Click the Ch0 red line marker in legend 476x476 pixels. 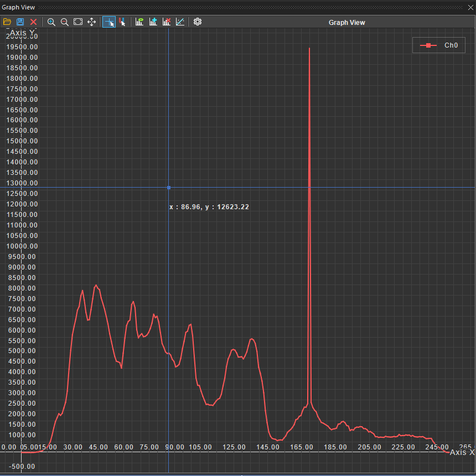click(x=428, y=45)
